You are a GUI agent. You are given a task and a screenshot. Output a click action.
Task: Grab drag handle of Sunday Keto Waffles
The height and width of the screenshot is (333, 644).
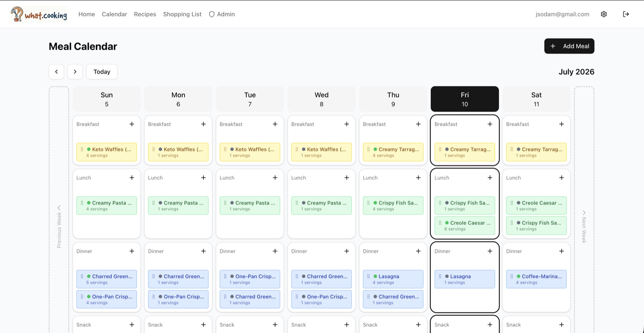tap(82, 149)
